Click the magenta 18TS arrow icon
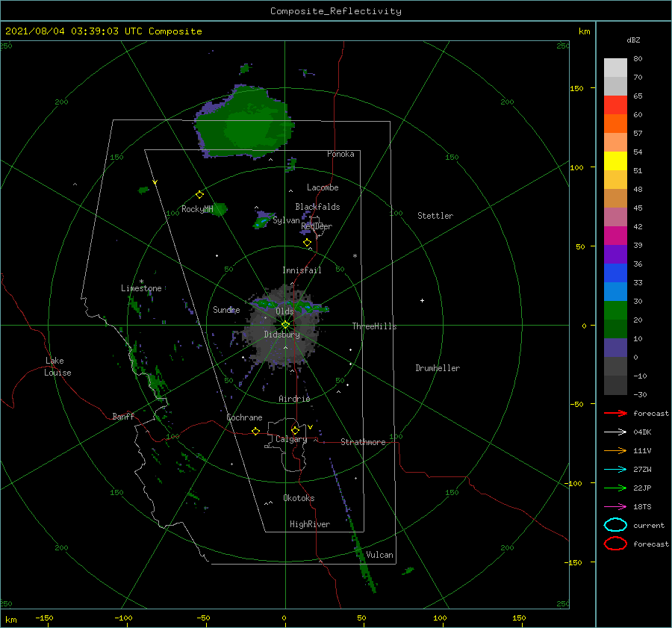 coord(615,507)
